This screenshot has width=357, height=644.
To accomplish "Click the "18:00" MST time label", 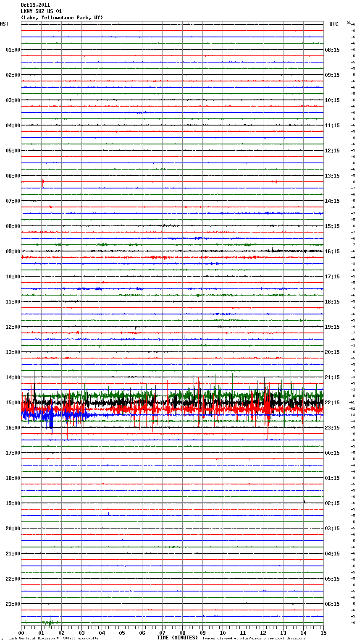I will 13,478.
